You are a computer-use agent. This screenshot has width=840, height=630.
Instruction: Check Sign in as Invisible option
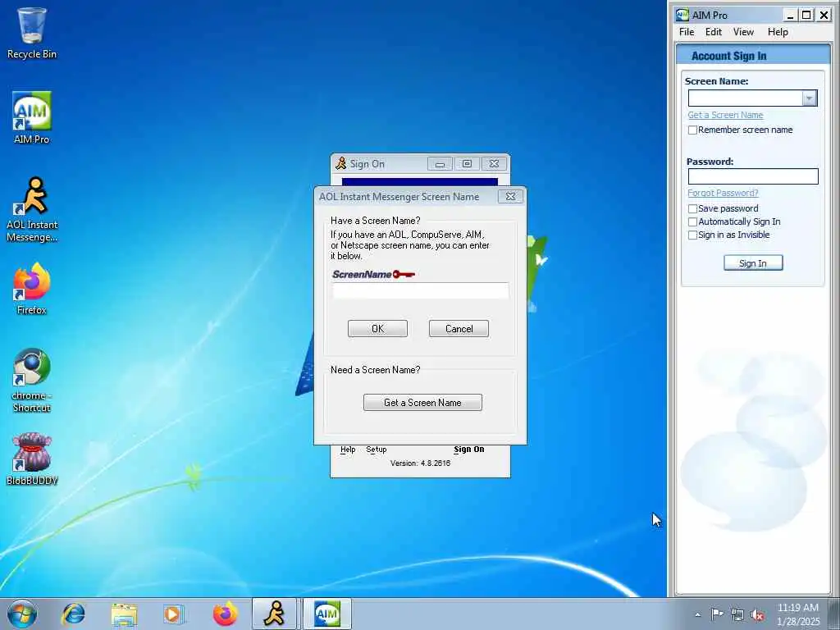692,235
